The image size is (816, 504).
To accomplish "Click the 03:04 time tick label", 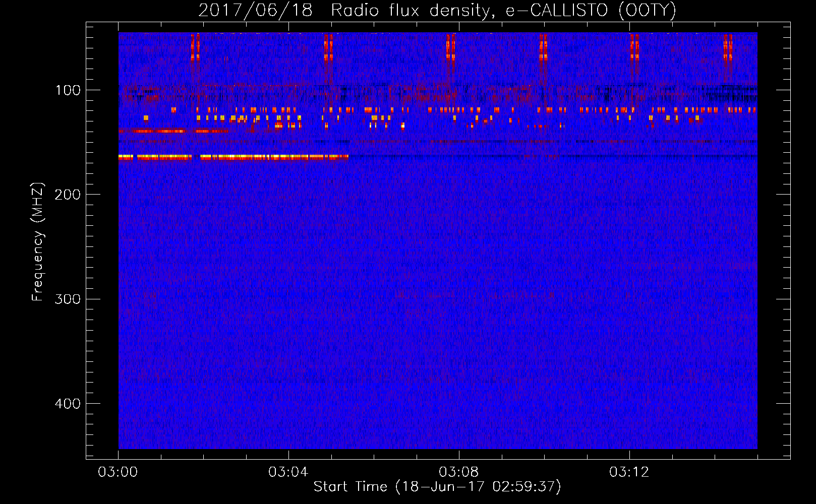I will (x=288, y=472).
